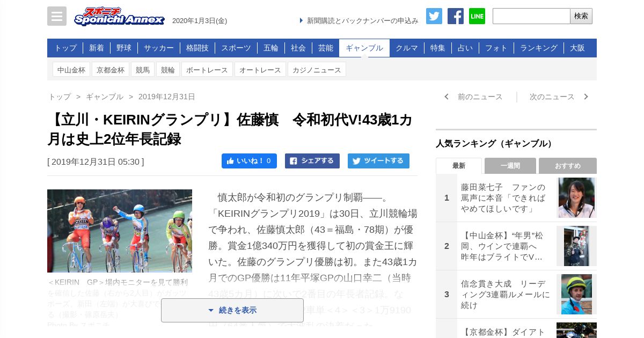644x338 pixels.
Task: Click the search text field
Action: tap(531, 16)
